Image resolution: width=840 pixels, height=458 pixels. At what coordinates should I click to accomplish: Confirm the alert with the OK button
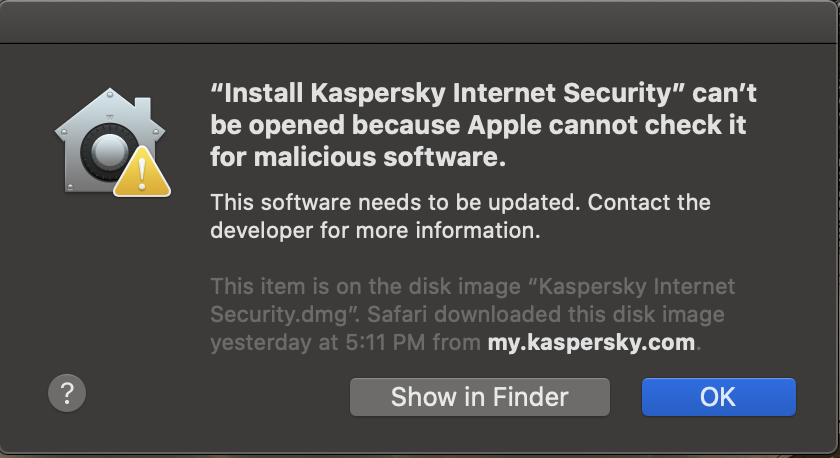tap(718, 396)
